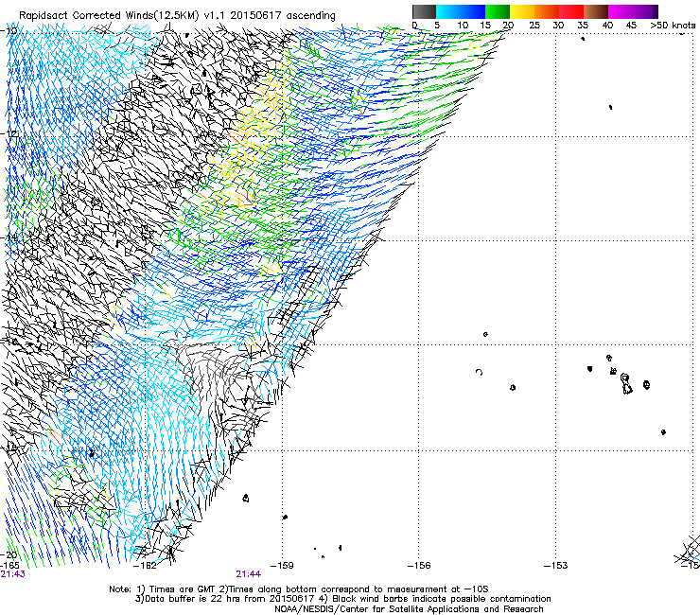Click the '-159' longitude axis label

click(x=283, y=566)
